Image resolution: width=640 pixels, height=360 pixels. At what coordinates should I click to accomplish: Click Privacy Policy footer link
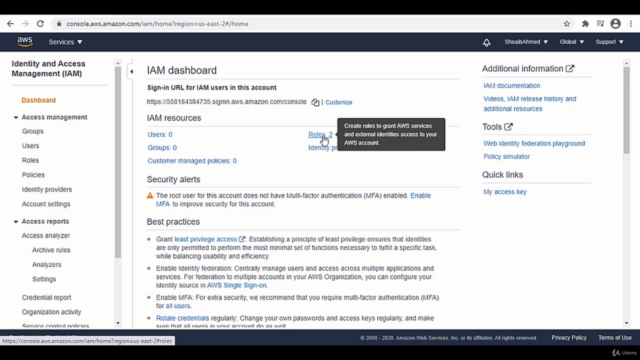click(569, 338)
